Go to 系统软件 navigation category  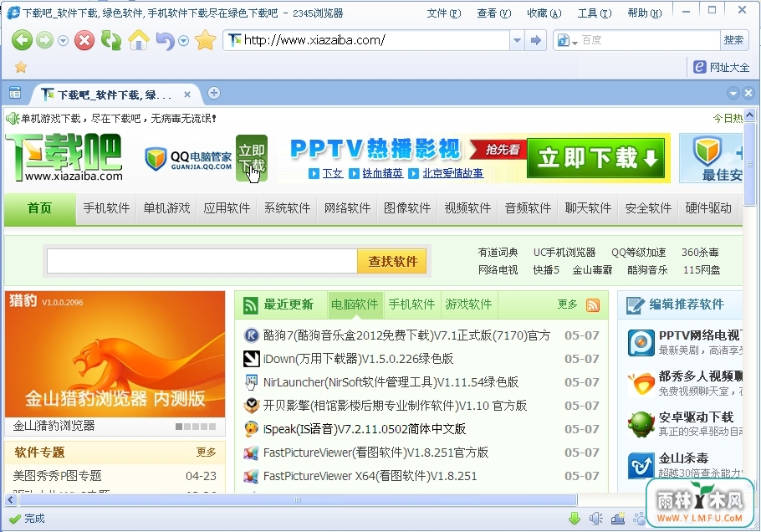pos(287,208)
